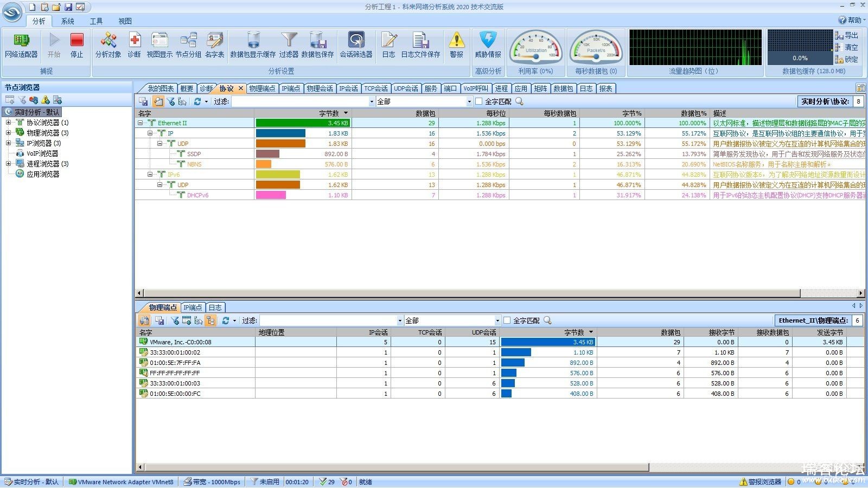The image size is (868, 488).
Task: Open the 我的图表 tab
Action: (x=161, y=88)
